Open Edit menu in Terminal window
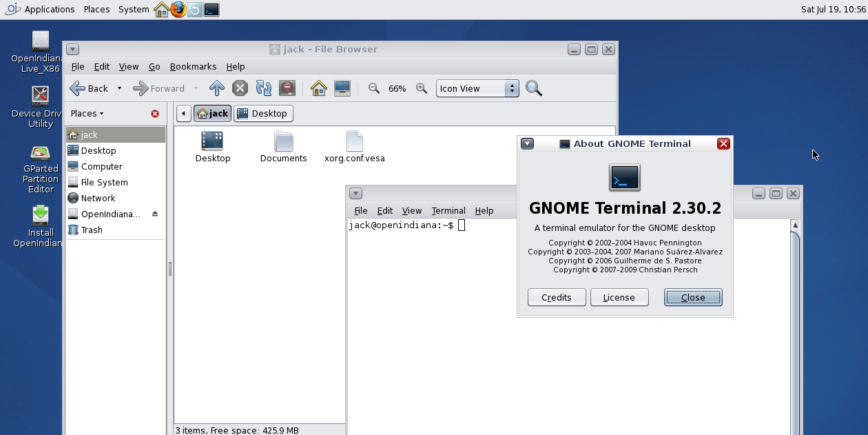The height and width of the screenshot is (435, 868). click(385, 211)
